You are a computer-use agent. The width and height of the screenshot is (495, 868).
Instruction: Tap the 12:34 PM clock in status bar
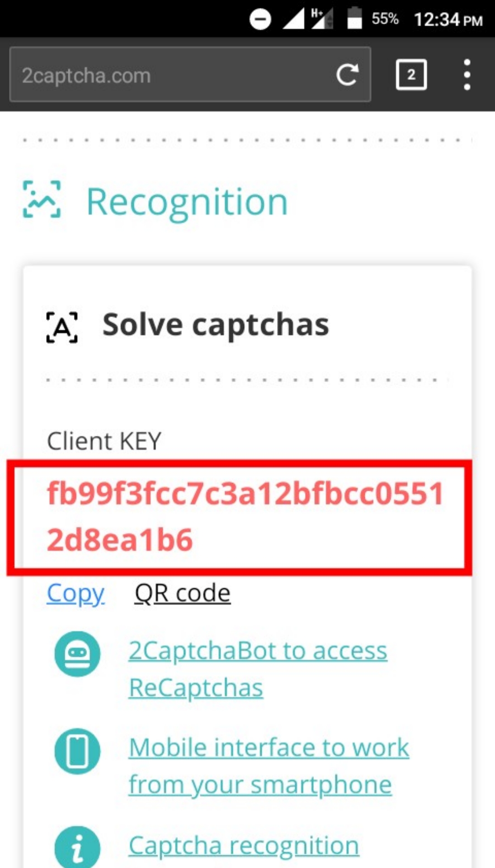pos(448,20)
